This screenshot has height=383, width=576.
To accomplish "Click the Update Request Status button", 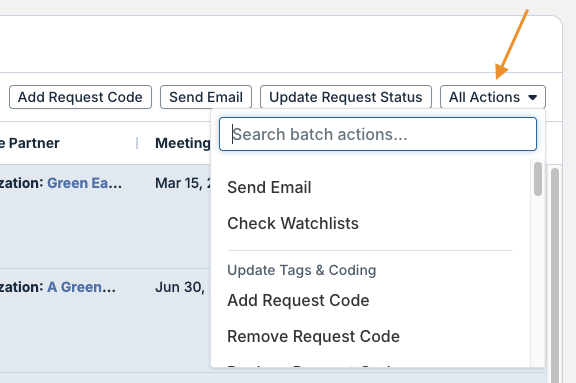I will pyautogui.click(x=346, y=97).
